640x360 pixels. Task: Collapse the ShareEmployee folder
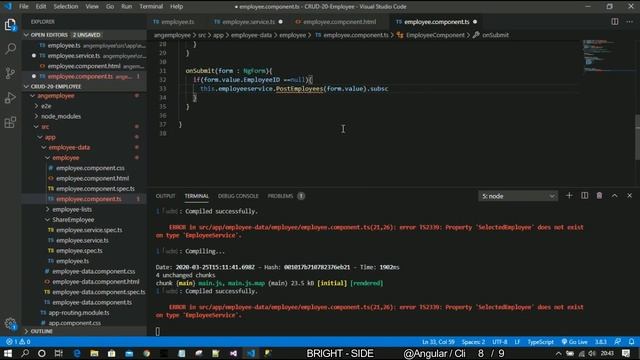coord(73,220)
